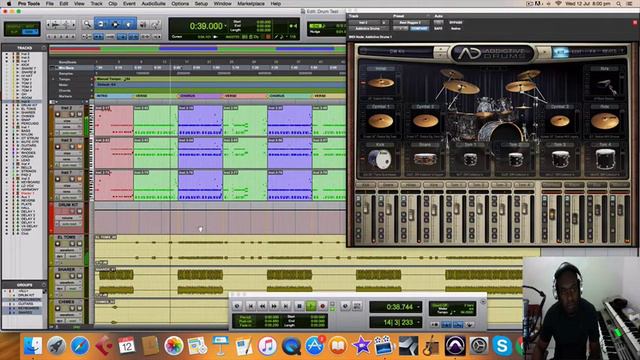Stop playback in transport window

pos(299,306)
